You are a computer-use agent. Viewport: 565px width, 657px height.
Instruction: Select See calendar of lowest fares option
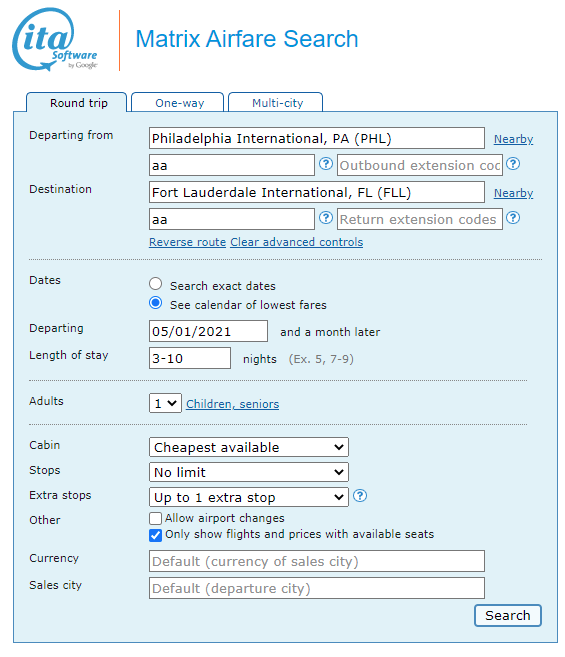tap(156, 303)
